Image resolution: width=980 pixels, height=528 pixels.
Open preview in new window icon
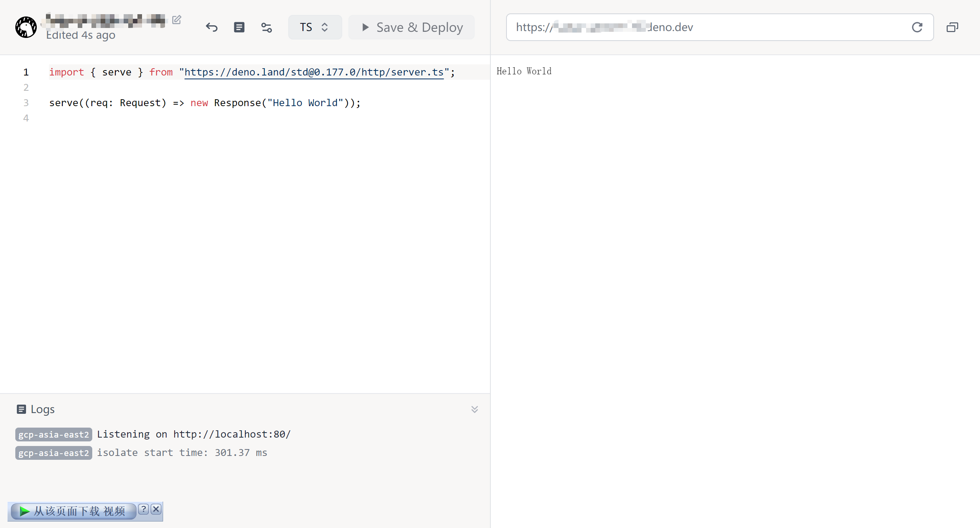click(952, 27)
